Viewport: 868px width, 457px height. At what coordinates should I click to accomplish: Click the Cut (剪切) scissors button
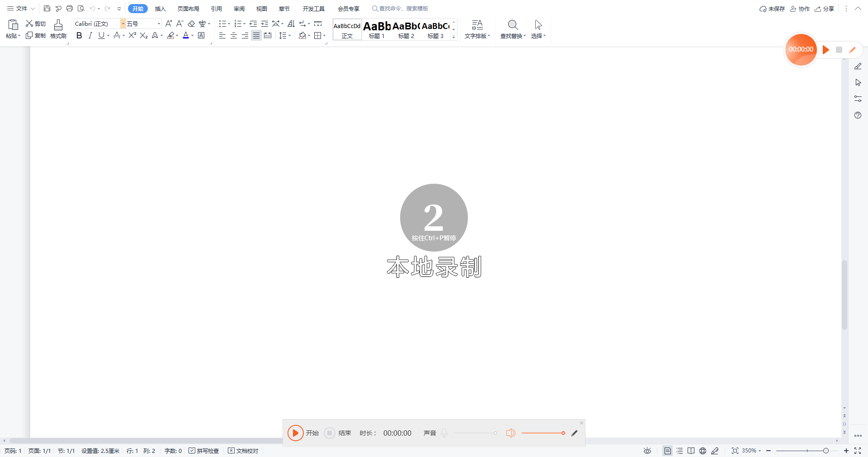pos(36,24)
